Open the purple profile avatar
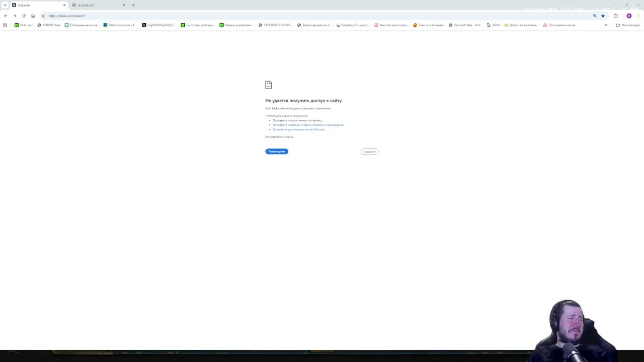 (x=629, y=16)
